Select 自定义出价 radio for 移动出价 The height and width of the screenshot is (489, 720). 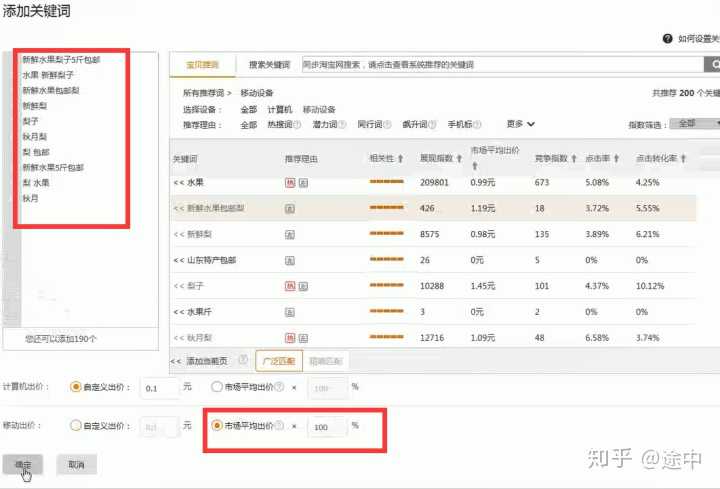[x=76, y=425]
